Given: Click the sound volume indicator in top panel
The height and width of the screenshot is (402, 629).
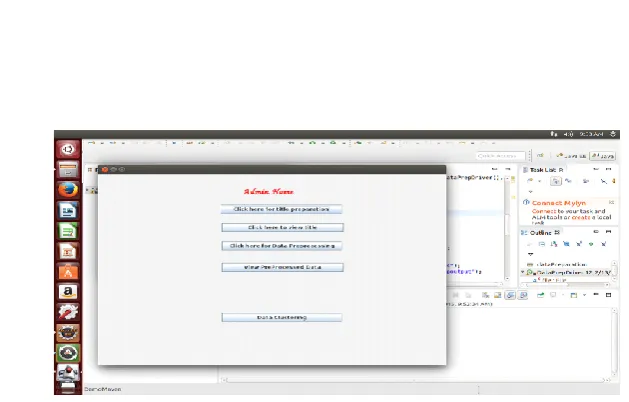Looking at the screenshot, I should pyautogui.click(x=568, y=134).
